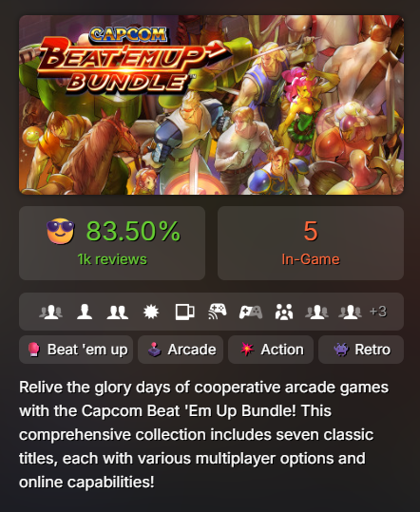The width and height of the screenshot is (420, 512).
Task: Click the 83.50% rating score
Action: coord(133,231)
